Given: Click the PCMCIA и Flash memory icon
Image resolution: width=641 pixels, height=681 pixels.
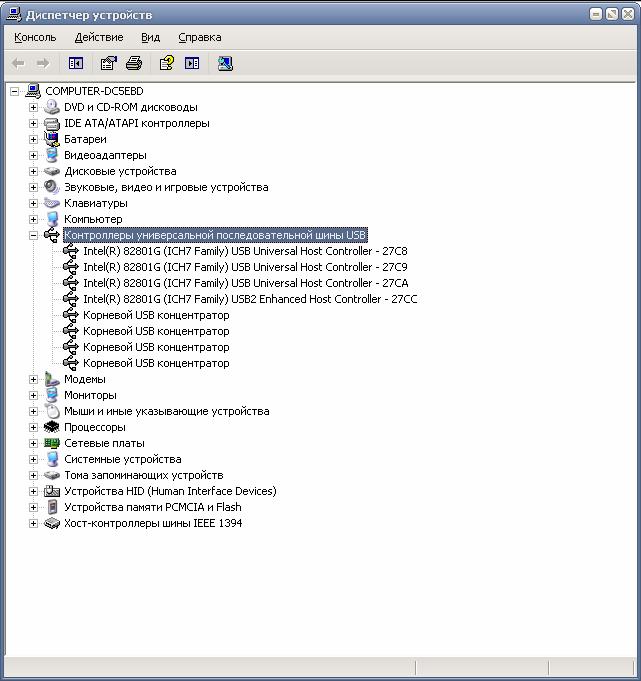Looking at the screenshot, I should coord(52,507).
